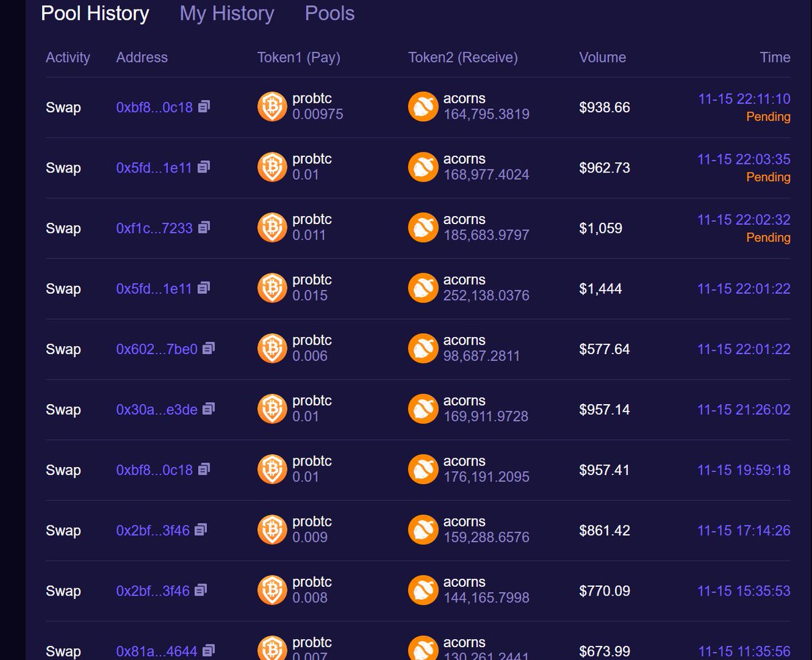The height and width of the screenshot is (660, 812).
Task: Open transaction time 11-15 22:03:35
Action: tap(744, 159)
